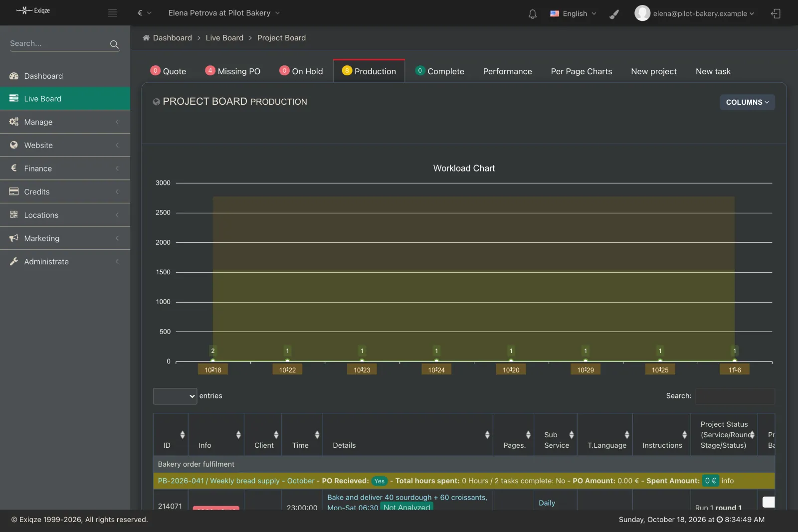Open the euro currency dropdown
The image size is (798, 532).
click(144, 13)
